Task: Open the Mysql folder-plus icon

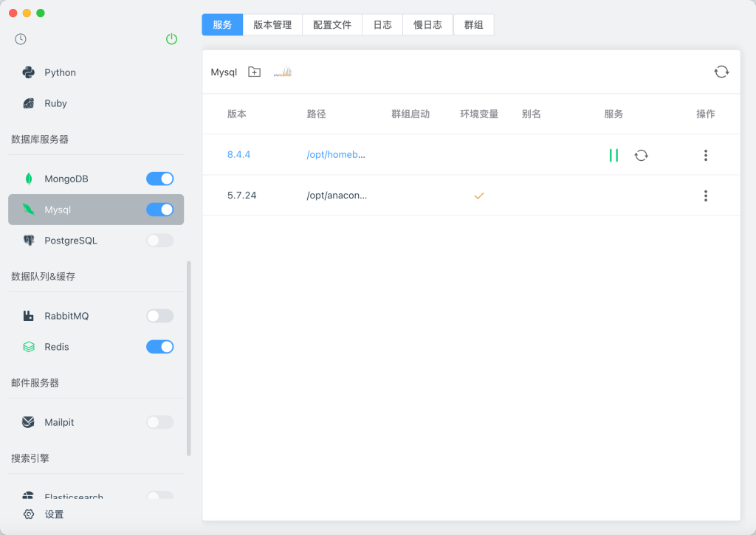Action: coord(254,72)
